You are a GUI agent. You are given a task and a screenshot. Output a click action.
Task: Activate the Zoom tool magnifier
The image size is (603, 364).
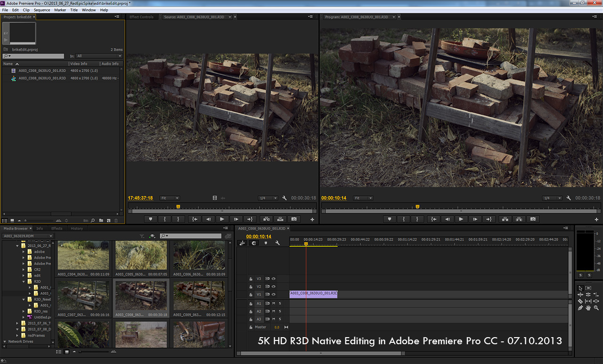(596, 307)
